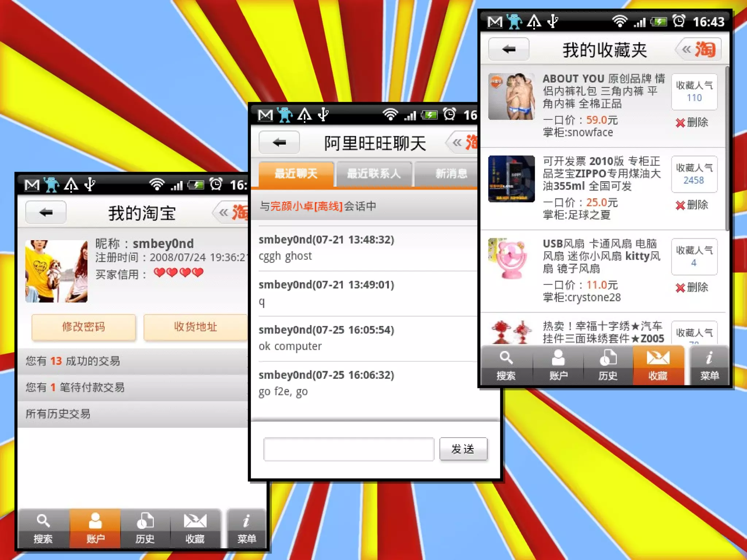Select 账户 icon in 我的淘宝 bottom bar
This screenshot has width=747, height=560.
tap(95, 529)
